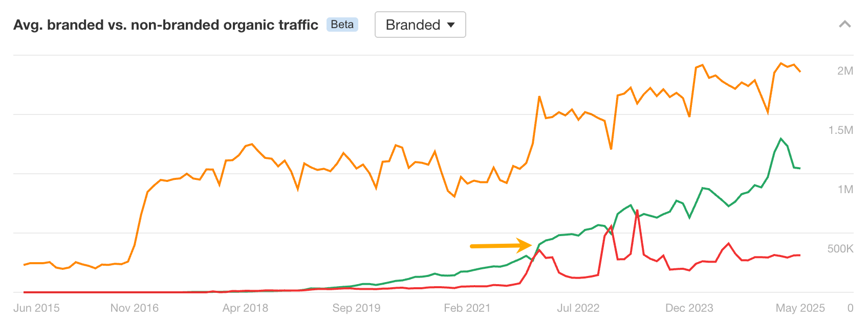868x324 pixels.
Task: Click the Dec 2023 axis label
Action: (688, 308)
